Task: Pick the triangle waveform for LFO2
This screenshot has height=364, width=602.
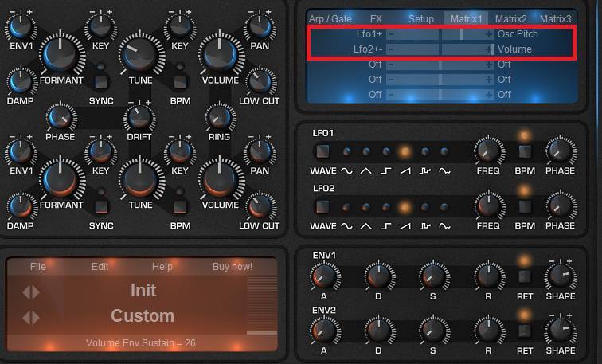Action: coord(366,207)
